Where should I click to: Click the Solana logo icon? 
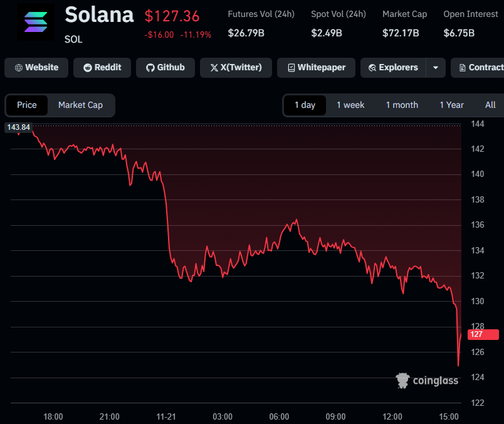point(35,23)
